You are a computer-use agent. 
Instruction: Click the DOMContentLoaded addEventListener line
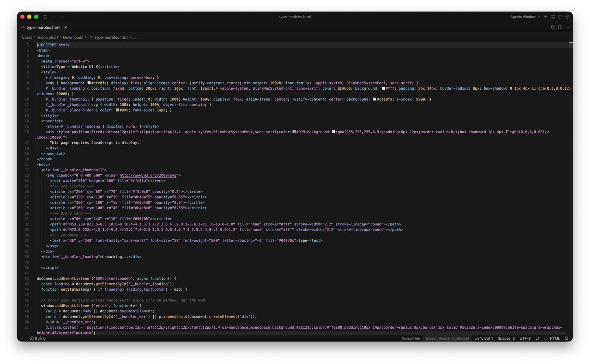107,279
